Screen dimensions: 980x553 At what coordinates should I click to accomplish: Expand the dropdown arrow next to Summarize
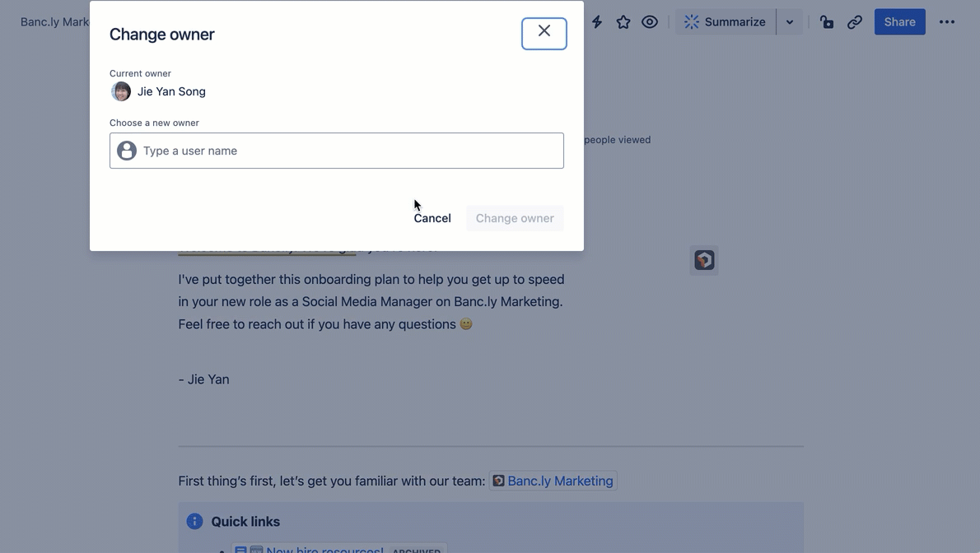click(x=790, y=22)
